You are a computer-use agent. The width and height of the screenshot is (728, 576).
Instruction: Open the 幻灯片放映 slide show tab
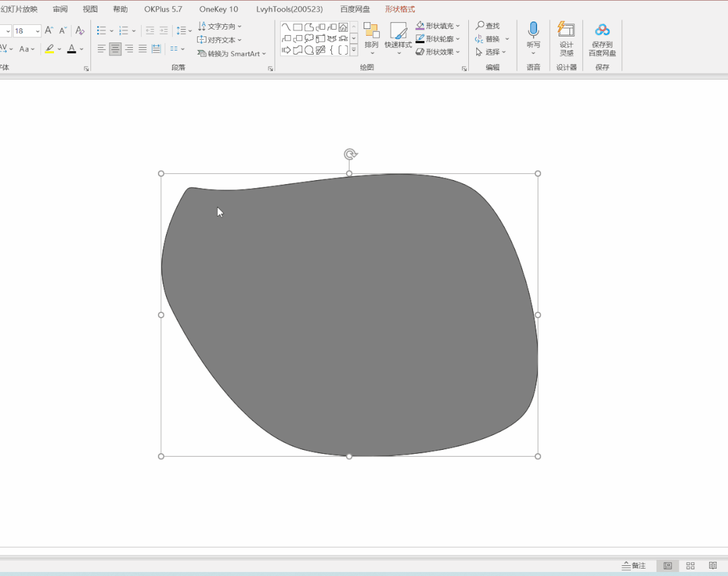tap(19, 9)
